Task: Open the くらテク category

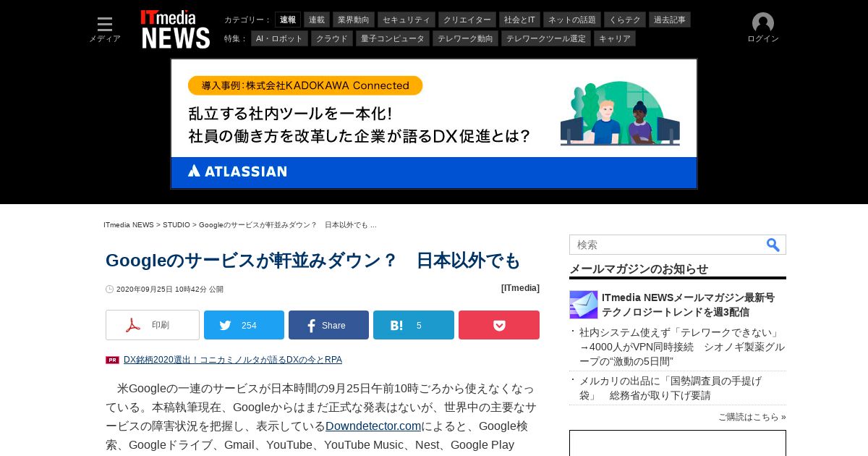Action: click(625, 20)
